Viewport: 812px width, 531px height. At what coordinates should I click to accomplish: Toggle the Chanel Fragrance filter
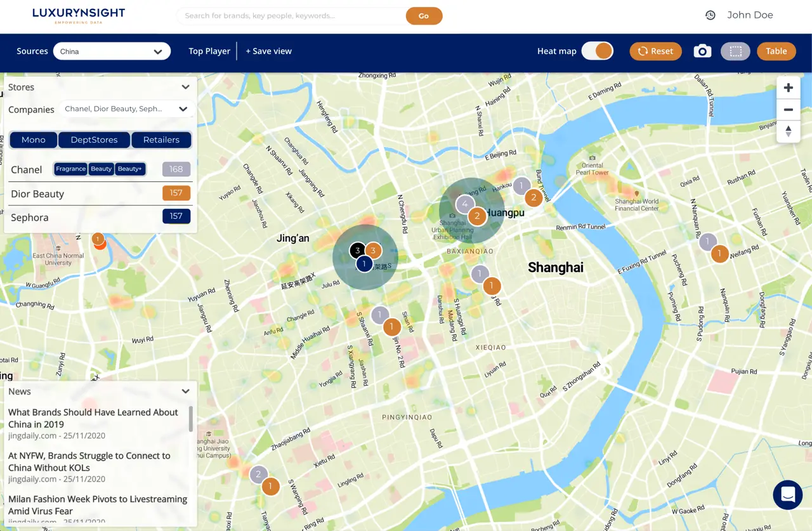click(70, 169)
